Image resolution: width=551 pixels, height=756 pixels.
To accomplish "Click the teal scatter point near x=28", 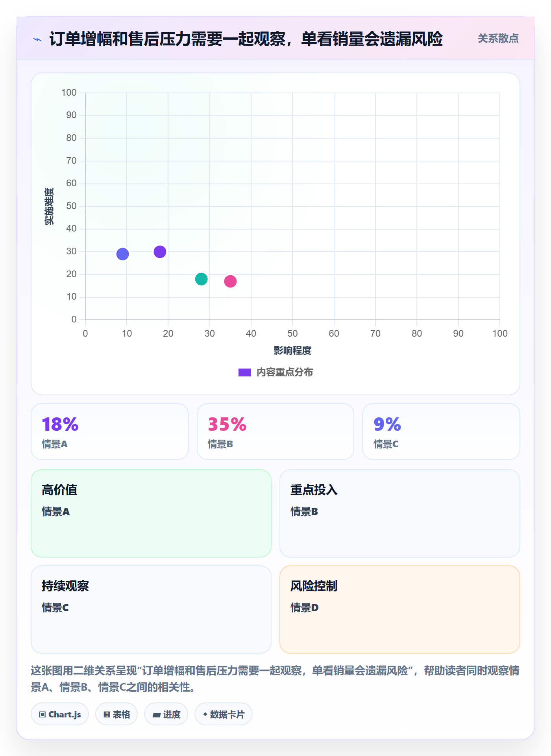I will pyautogui.click(x=201, y=279).
